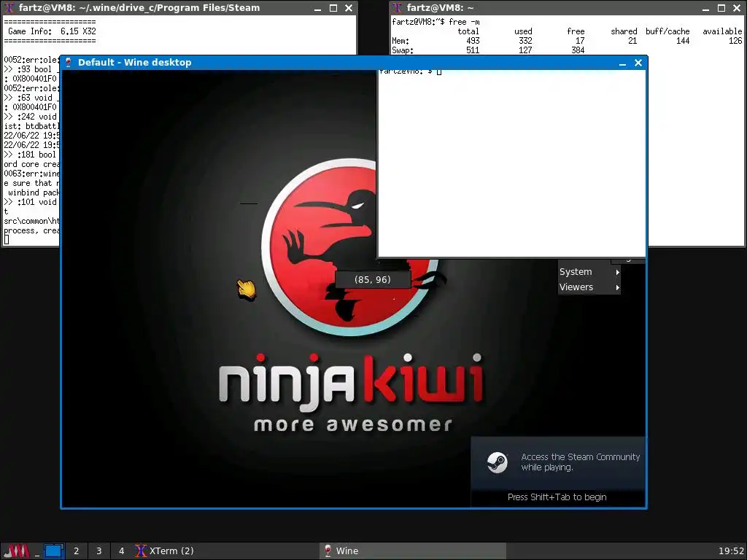747x560 pixels.
Task: Maximize the fartz@VM8: ~ xterm window
Action: pyautogui.click(x=721, y=8)
